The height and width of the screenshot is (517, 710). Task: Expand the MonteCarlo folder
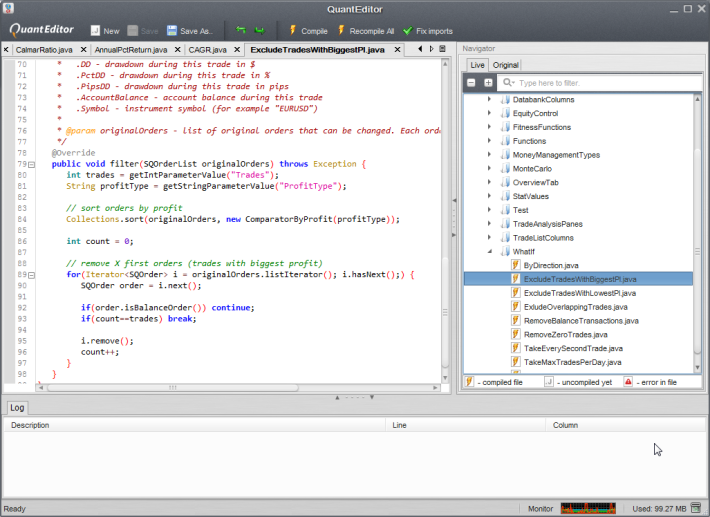(x=489, y=168)
